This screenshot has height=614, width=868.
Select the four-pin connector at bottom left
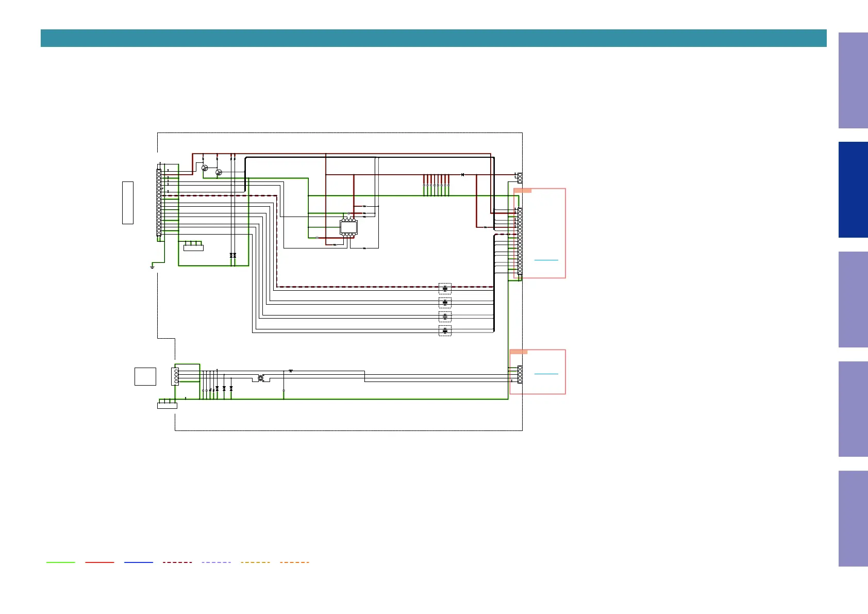pos(175,376)
